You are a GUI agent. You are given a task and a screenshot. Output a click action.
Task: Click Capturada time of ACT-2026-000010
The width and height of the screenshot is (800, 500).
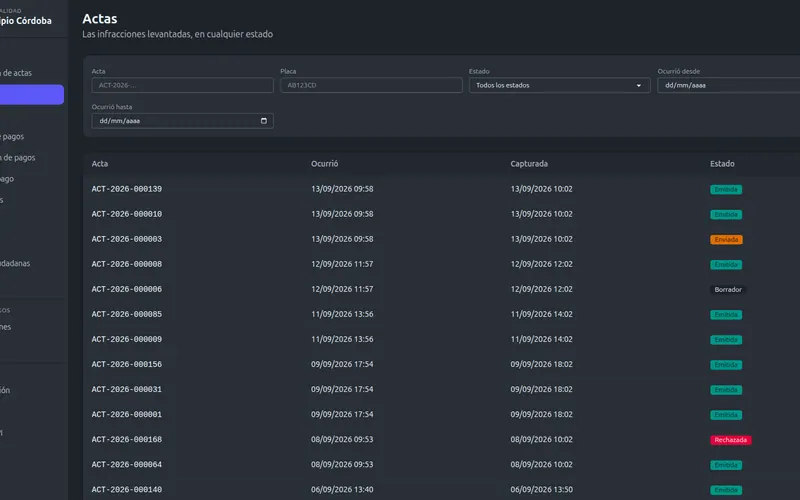tap(541, 214)
